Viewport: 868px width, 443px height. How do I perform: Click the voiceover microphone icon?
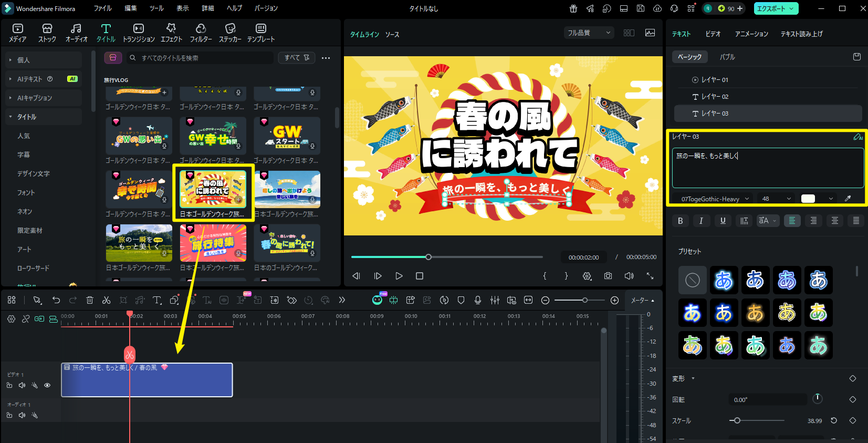[x=478, y=300]
